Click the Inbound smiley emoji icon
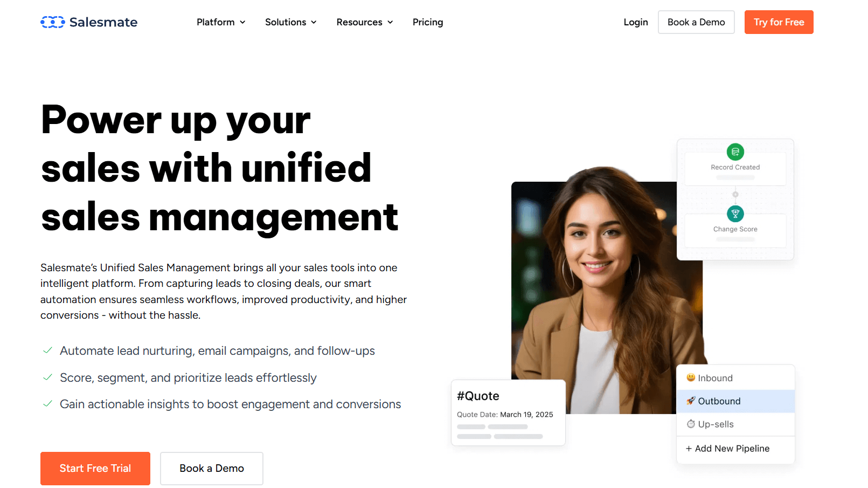Viewport: 868px width, 488px height. pyautogui.click(x=690, y=377)
